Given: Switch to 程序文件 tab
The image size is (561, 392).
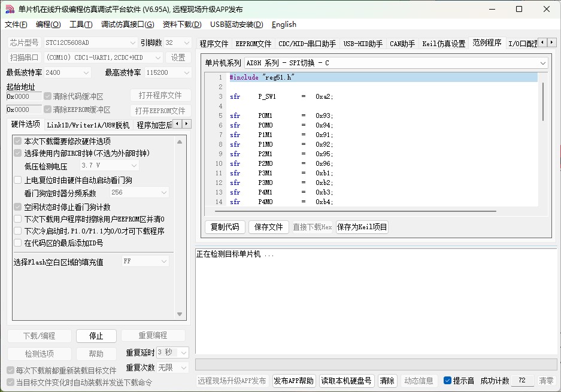Looking at the screenshot, I should point(214,44).
